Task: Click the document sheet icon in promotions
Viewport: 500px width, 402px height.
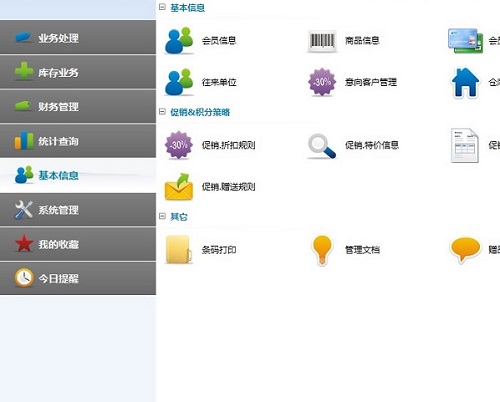Action: (x=465, y=145)
